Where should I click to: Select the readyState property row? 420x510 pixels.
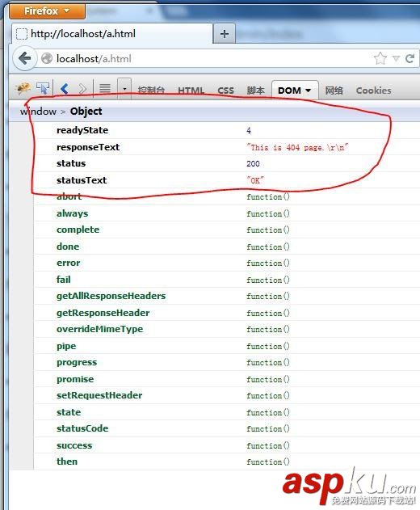pos(227,130)
